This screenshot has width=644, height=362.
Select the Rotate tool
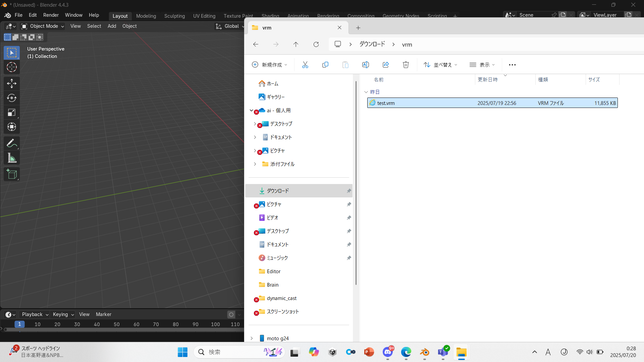pyautogui.click(x=12, y=98)
